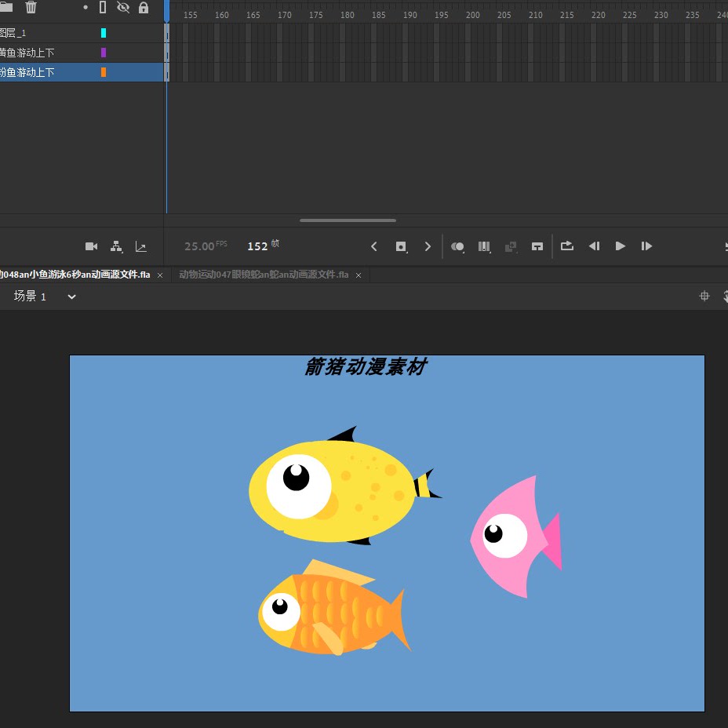Image resolution: width=728 pixels, height=728 pixels.
Task: Select the 图层_1 layer
Action: click(x=82, y=33)
